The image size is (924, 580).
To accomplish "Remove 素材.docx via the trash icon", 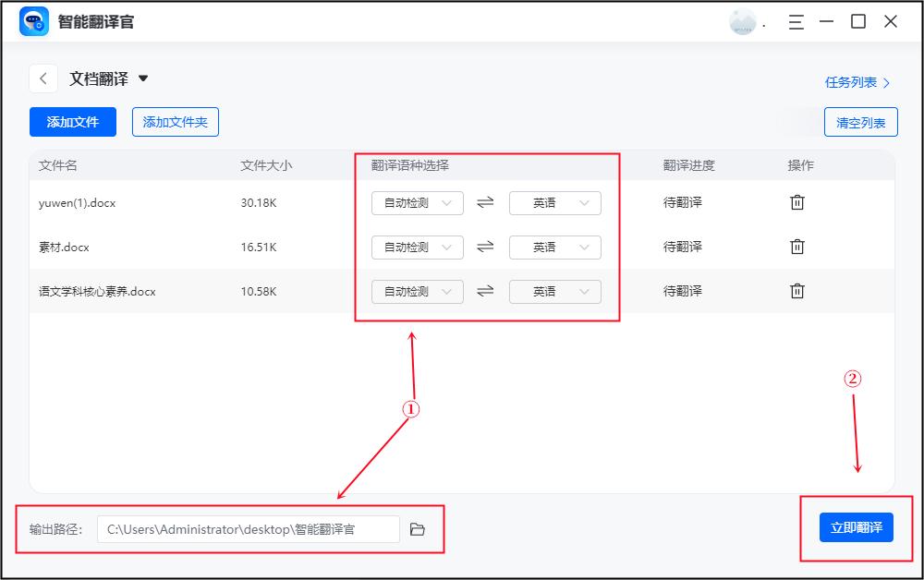I will click(x=797, y=247).
